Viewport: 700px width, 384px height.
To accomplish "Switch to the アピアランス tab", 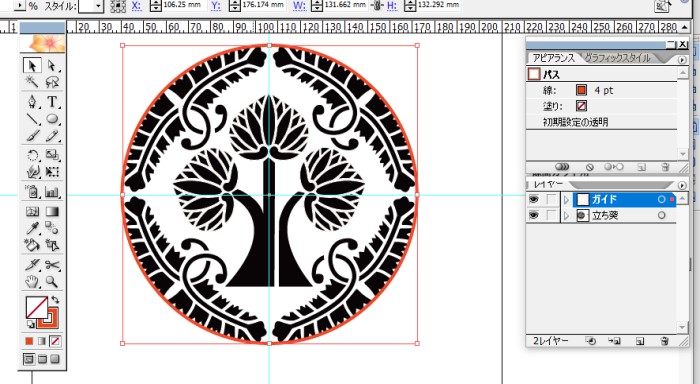I will pos(554,58).
